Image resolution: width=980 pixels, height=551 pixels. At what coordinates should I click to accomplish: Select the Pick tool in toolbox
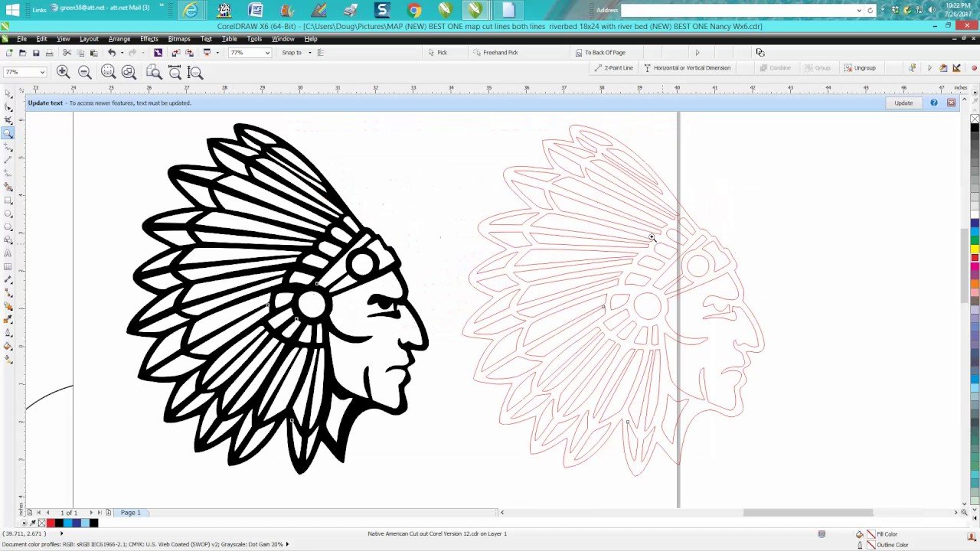pos(8,93)
